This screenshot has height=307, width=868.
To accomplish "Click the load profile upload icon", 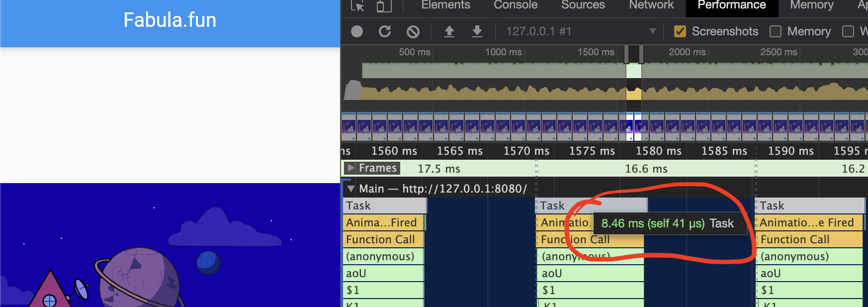I will tap(449, 31).
